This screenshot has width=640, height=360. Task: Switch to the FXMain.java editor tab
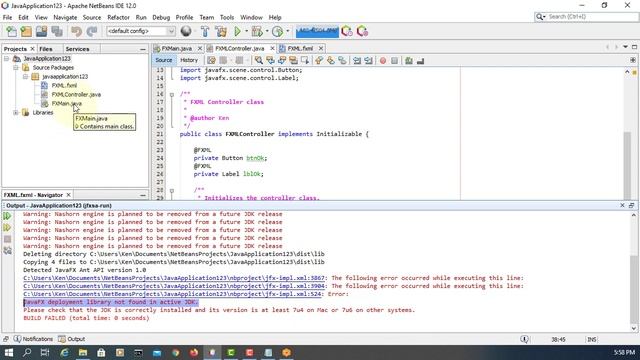coord(176,48)
